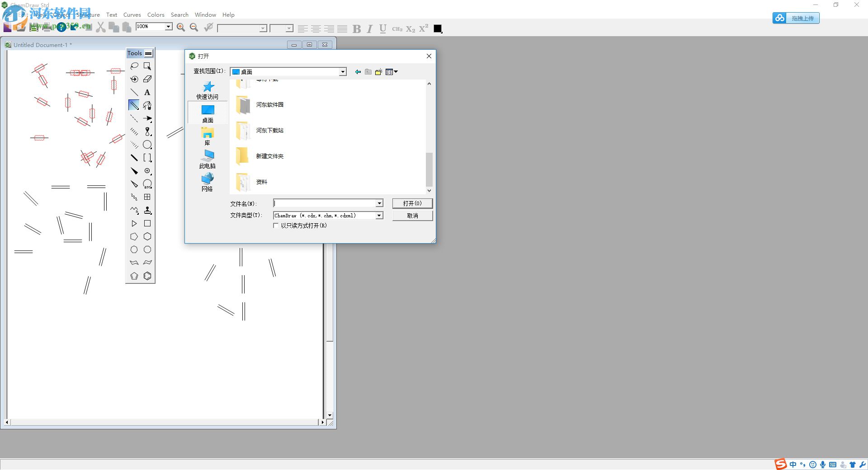This screenshot has height=470, width=868.
Task: Expand the 文件名 filename dropdown arrow
Action: coord(379,203)
